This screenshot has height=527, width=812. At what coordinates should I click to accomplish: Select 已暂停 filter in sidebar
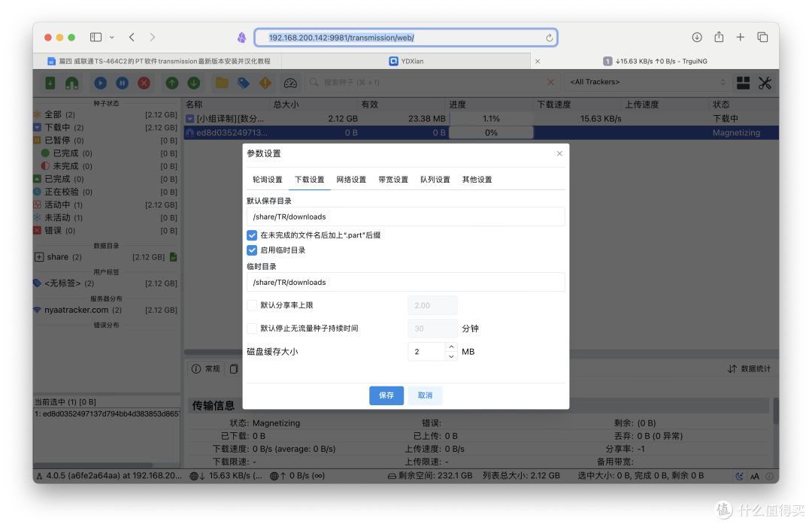pos(106,141)
